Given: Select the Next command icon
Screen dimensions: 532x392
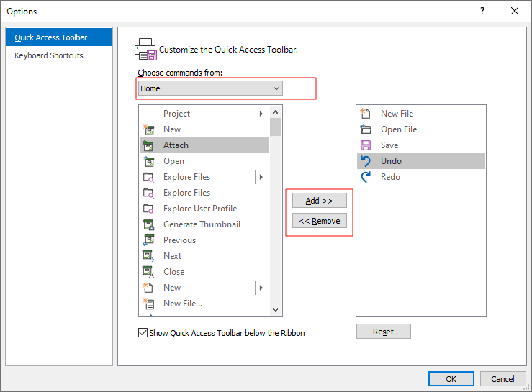Looking at the screenshot, I should coord(149,256).
